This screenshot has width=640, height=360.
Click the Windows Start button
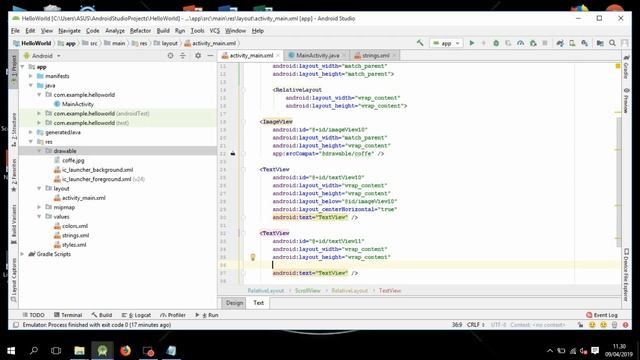coord(11,351)
